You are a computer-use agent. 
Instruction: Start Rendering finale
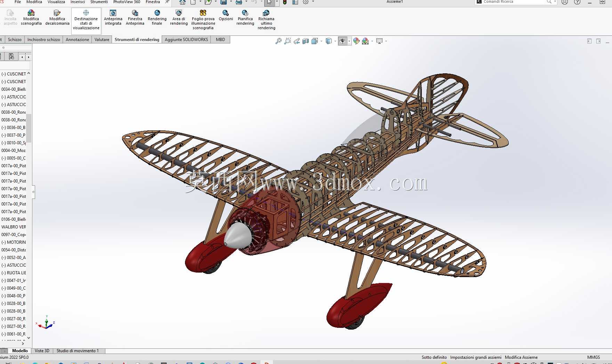[x=157, y=18]
